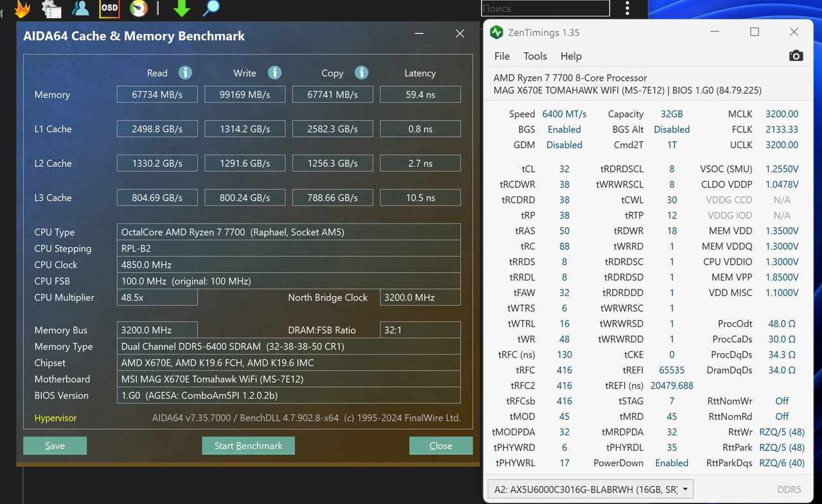Click CPU Stepping value RPL-B2
Viewport: 822px width, 504px height.
289,248
